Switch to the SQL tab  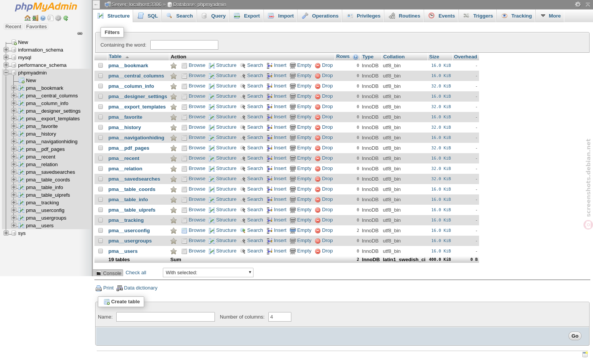point(148,16)
